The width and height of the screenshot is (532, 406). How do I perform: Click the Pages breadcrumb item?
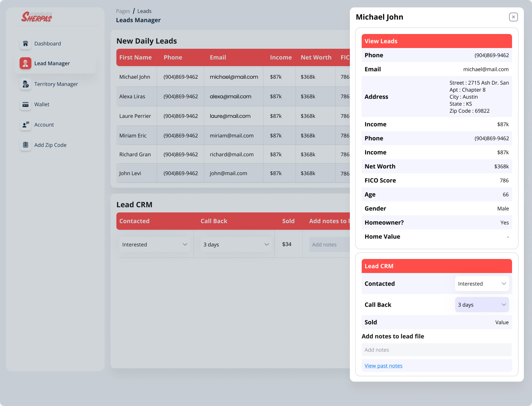click(x=123, y=11)
